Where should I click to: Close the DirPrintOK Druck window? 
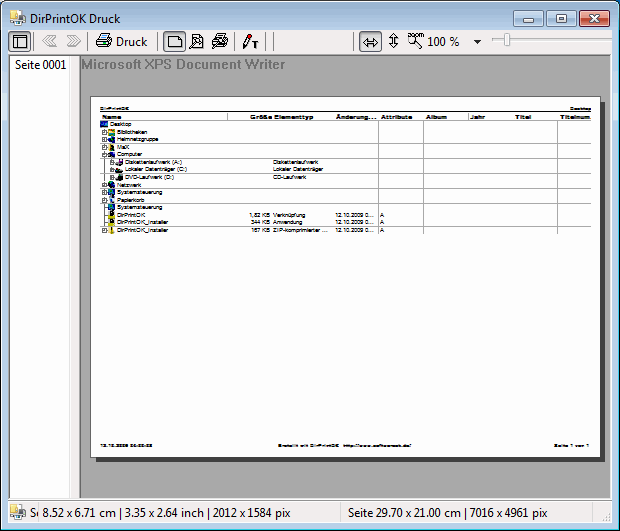point(594,19)
